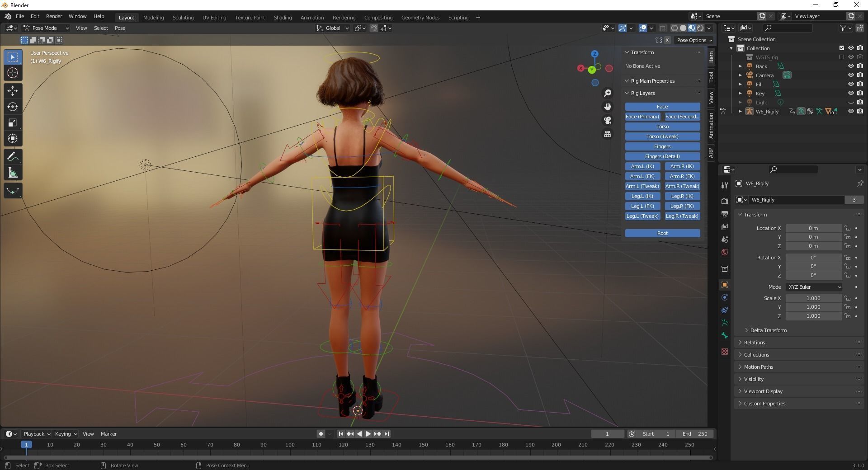Expand the W6_Rigify outliner item
868x470 pixels.
(x=740, y=111)
